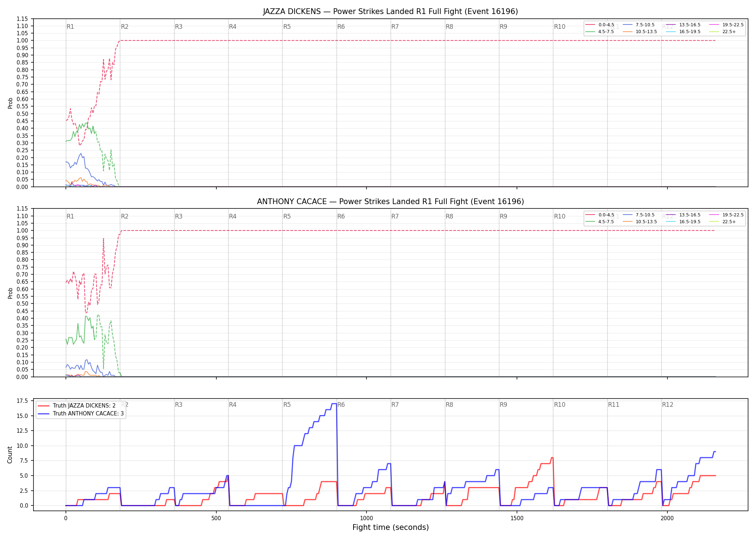The width and height of the screenshot is (756, 540).
Task: Select 22.5+ legend entry in Dickens chart
Action: coord(723,32)
